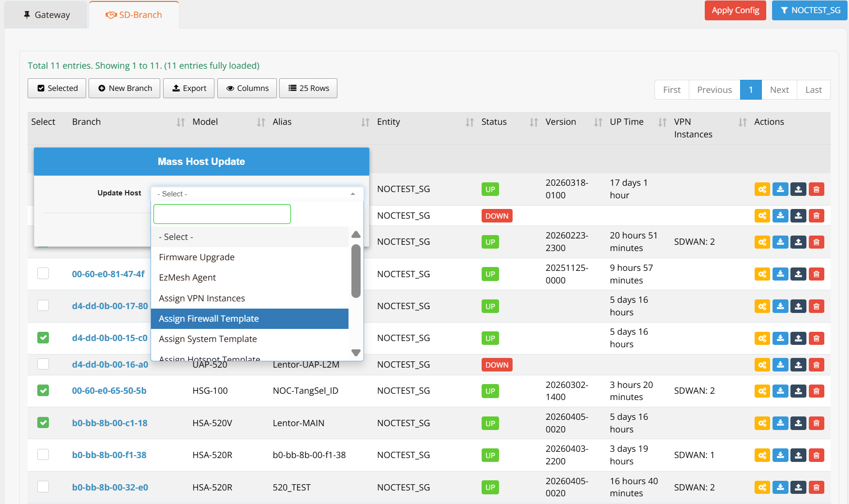Click red trash icon for b0-bb-8b-00-f1-38 row
Screen dimensions: 849x504
point(816,455)
